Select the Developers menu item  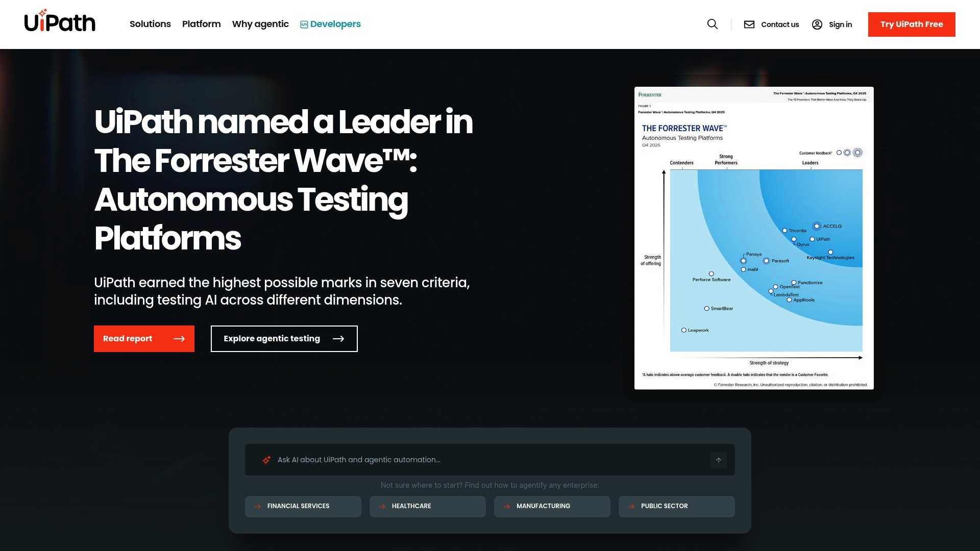coord(335,23)
